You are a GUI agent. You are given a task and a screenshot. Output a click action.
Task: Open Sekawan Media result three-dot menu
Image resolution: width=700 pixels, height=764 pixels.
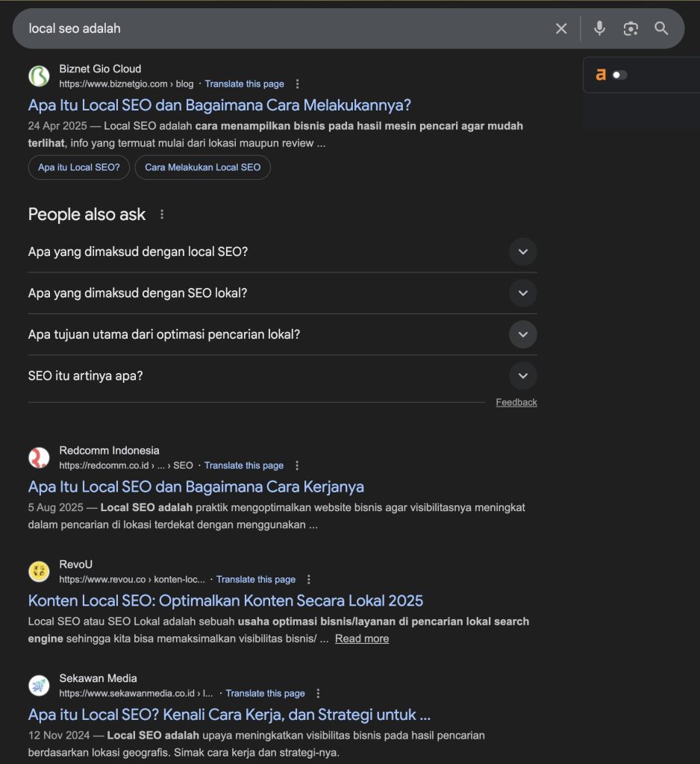tap(319, 693)
